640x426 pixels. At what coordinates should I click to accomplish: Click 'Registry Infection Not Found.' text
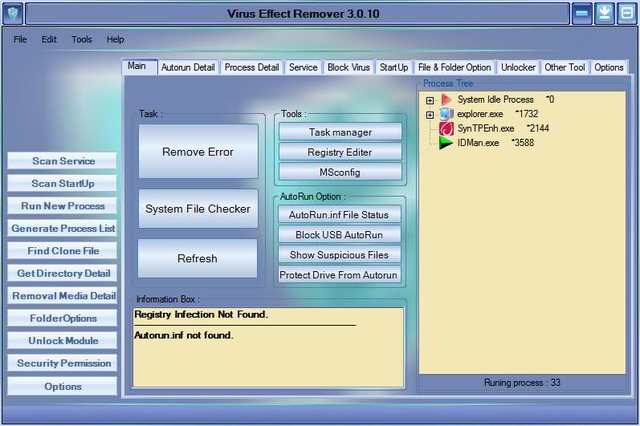201,314
